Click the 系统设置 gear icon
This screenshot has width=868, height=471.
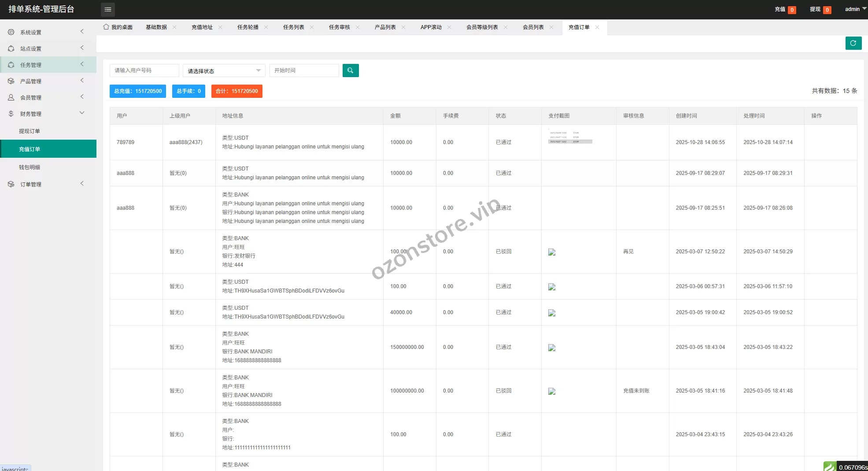point(11,32)
